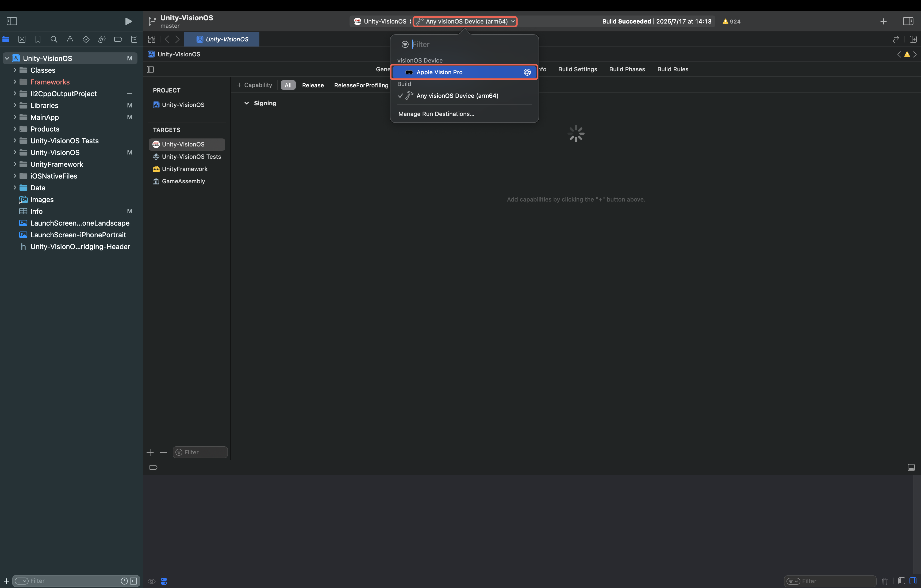Open the Bookmark navigator icon
Image resolution: width=921 pixels, height=588 pixels.
pyautogui.click(x=38, y=39)
